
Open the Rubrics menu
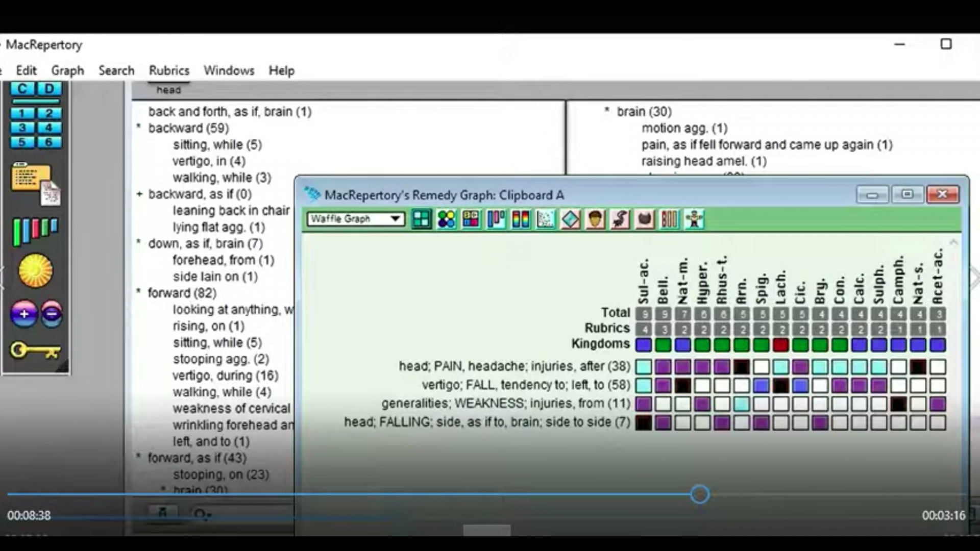coord(169,70)
